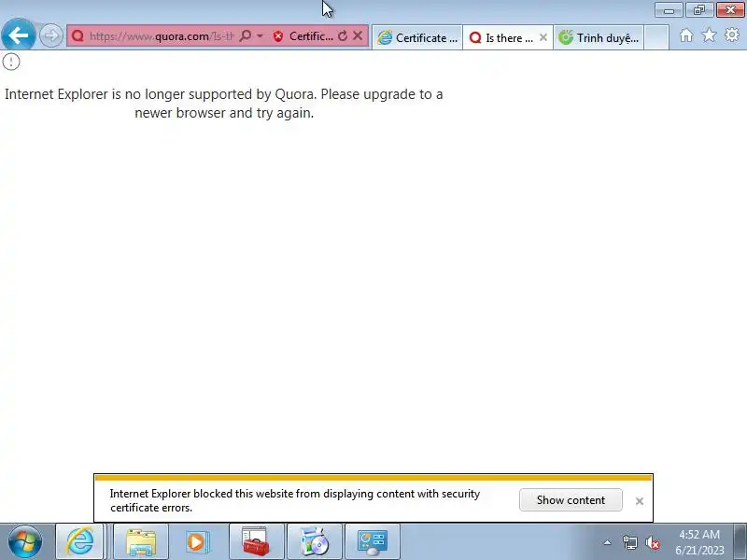This screenshot has height=560, width=747.
Task: Select the 'Is there ...' Quora tab
Action: click(501, 37)
